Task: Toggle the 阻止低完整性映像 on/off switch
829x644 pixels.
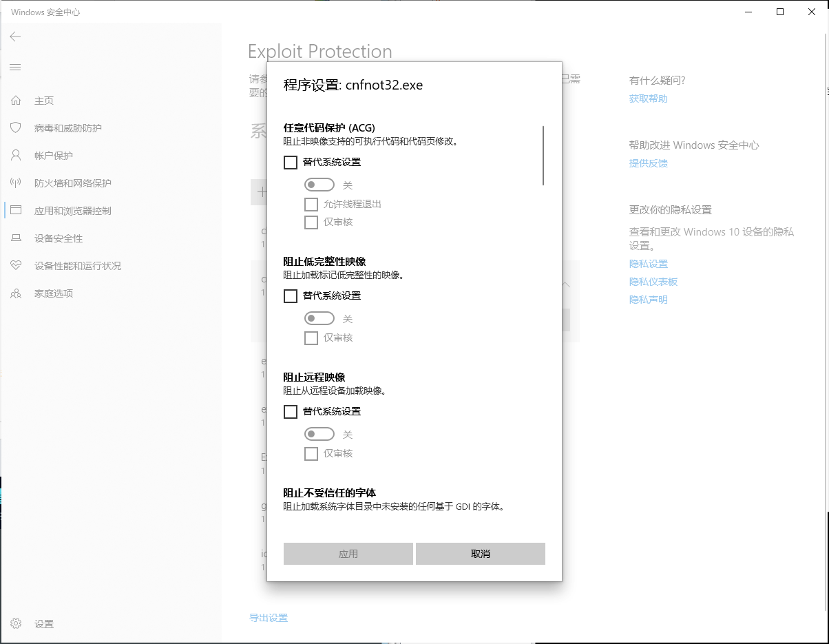Action: [x=319, y=318]
